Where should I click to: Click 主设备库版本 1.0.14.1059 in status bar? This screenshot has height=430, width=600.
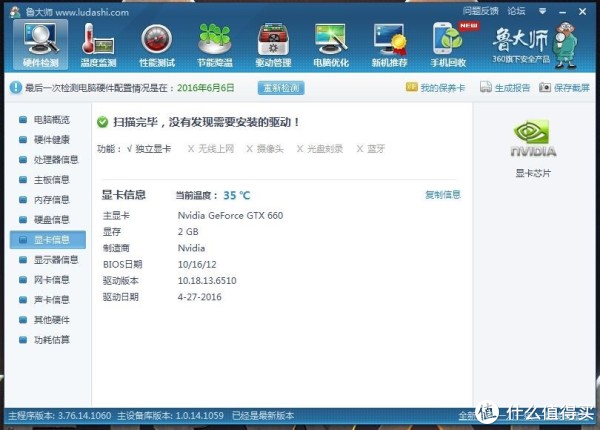click(170, 415)
